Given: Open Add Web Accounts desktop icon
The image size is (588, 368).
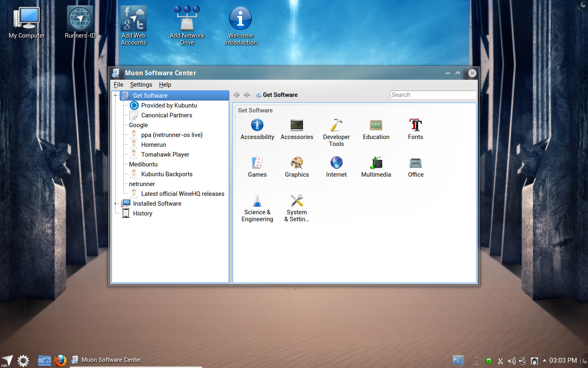Looking at the screenshot, I should 134,25.
